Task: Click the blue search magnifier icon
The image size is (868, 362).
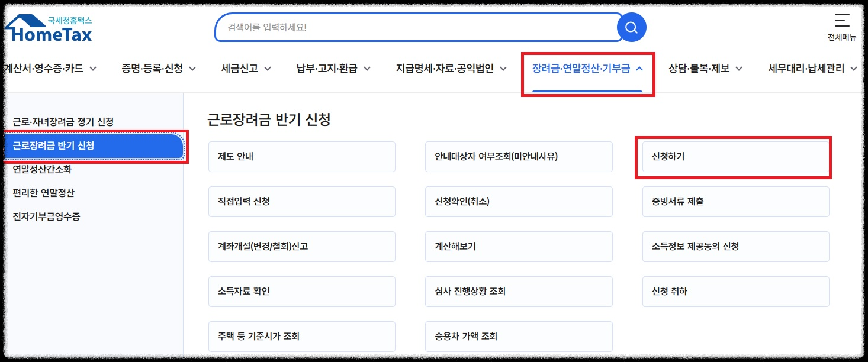Action: click(x=631, y=27)
